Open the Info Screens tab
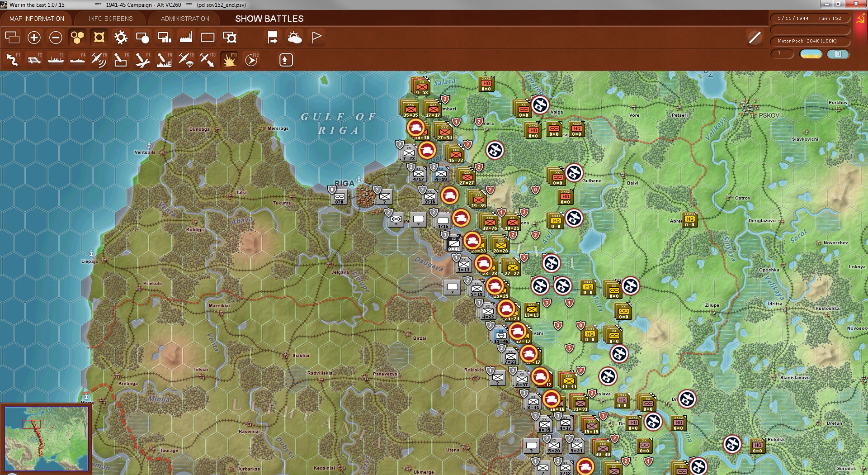Image resolution: width=868 pixels, height=475 pixels. [111, 19]
